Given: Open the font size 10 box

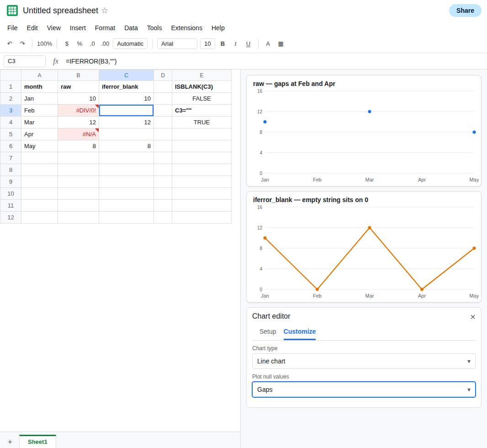Looking at the screenshot, I should [x=207, y=44].
